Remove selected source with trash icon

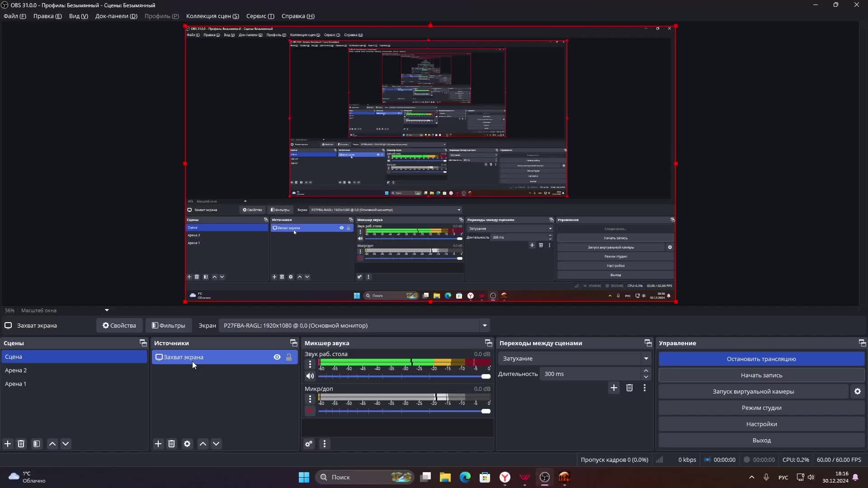[171, 444]
